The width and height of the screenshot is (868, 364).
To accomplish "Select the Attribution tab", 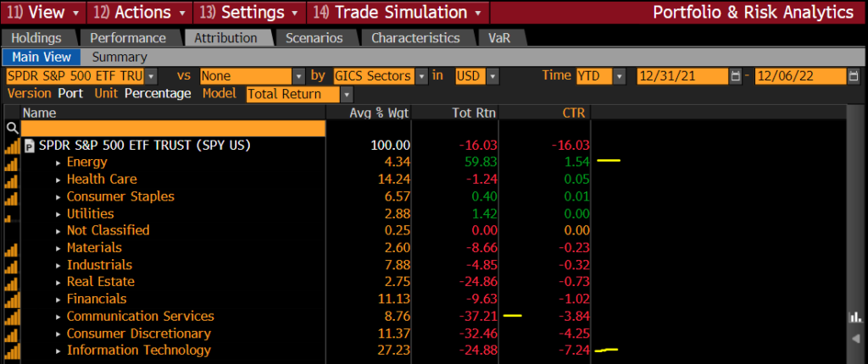I will [x=225, y=38].
